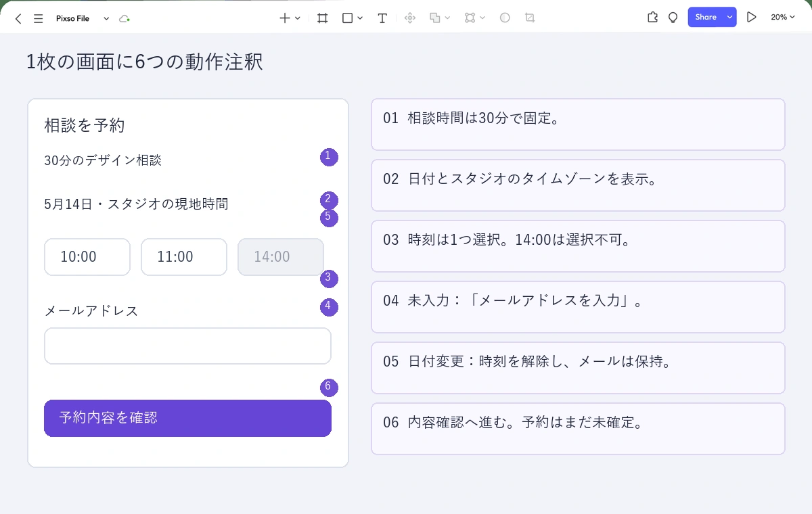Click the 予約内容を確認 button
812x514 pixels.
[x=187, y=418]
